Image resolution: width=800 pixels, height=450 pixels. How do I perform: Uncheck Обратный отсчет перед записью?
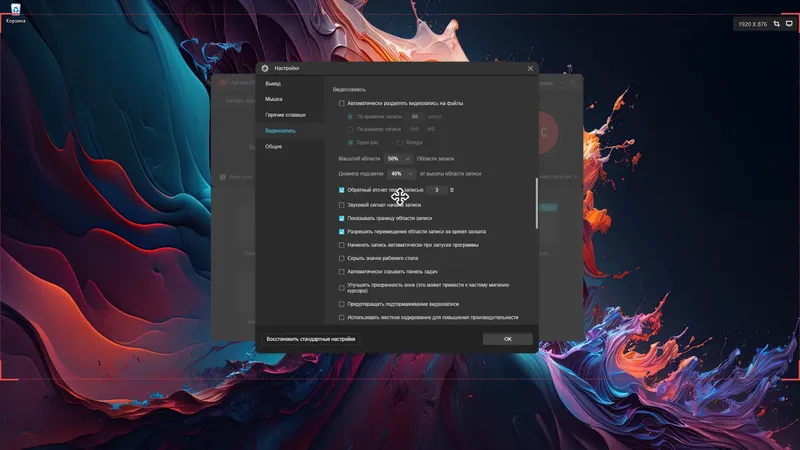[x=342, y=190]
